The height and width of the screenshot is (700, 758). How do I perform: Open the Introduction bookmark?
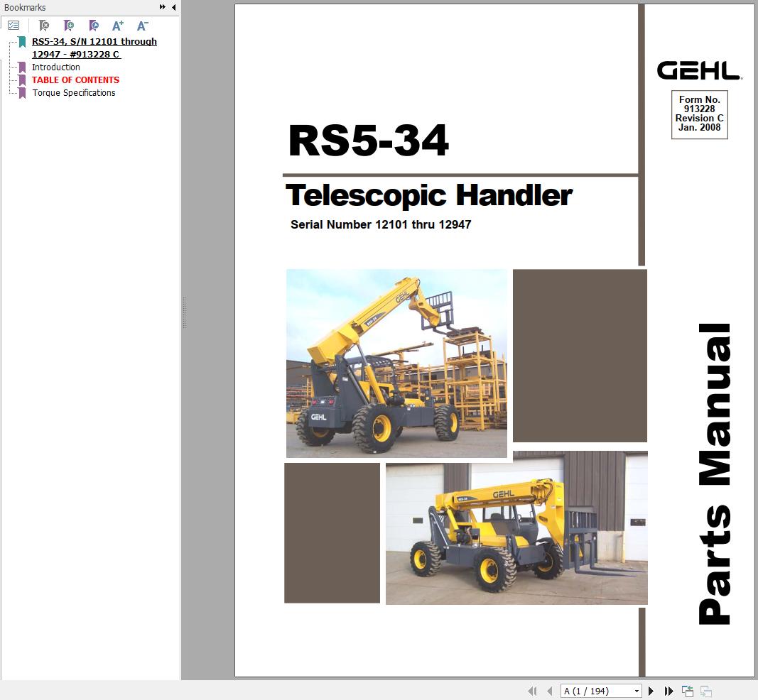[56, 67]
